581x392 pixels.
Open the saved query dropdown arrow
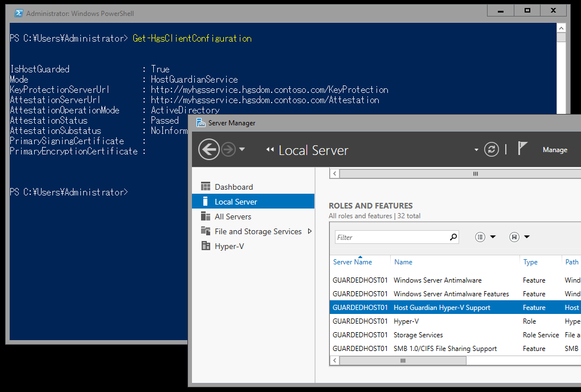pyautogui.click(x=525, y=236)
